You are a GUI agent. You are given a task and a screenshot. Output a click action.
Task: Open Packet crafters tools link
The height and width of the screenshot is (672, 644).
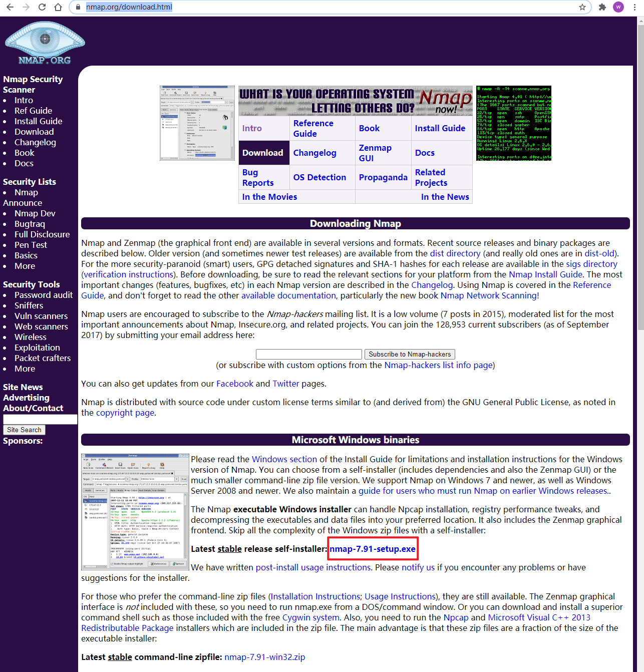pyautogui.click(x=43, y=358)
